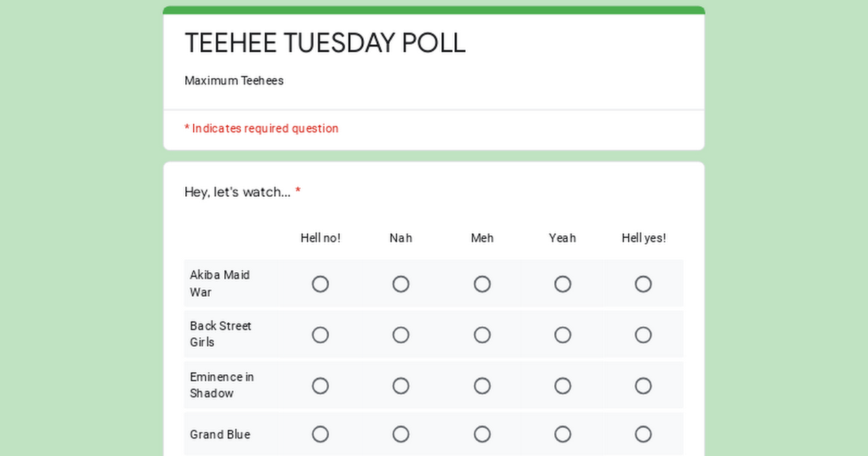Choose 'Hell no!' for Back Street Girls

(320, 335)
